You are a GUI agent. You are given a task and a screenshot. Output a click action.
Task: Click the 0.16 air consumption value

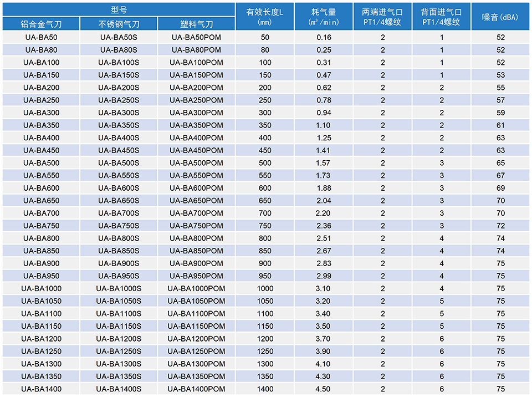pos(323,37)
